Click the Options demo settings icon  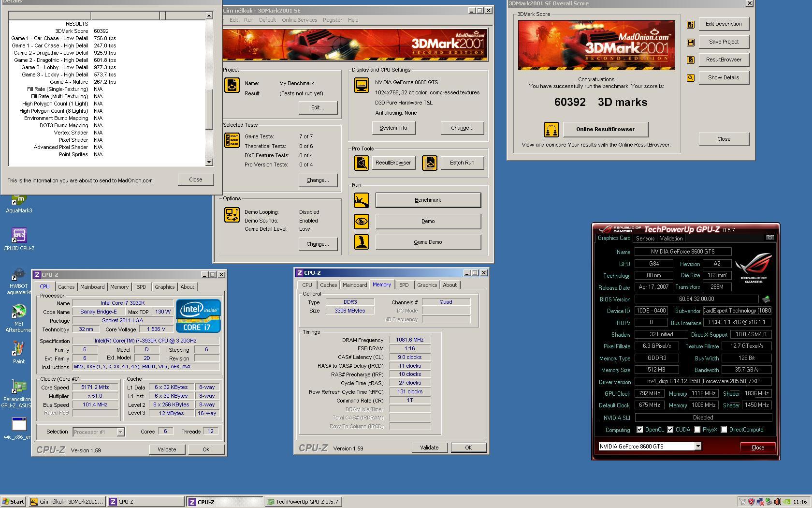232,215
